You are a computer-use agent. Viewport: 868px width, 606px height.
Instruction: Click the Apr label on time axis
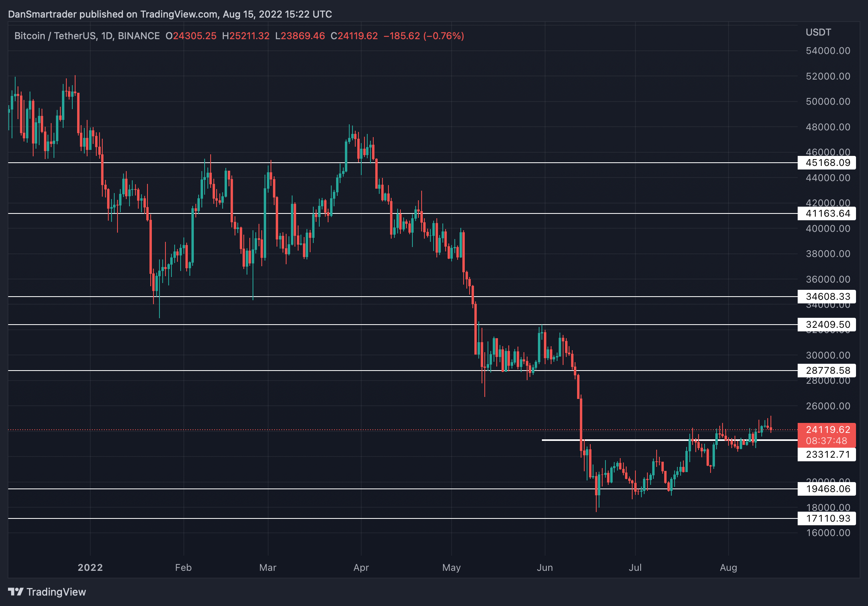[x=361, y=568]
